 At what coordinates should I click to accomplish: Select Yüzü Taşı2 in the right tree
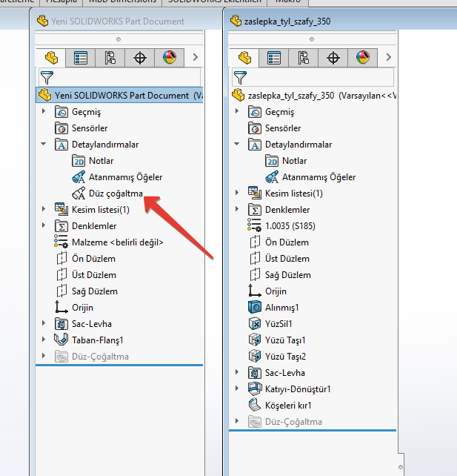(285, 357)
